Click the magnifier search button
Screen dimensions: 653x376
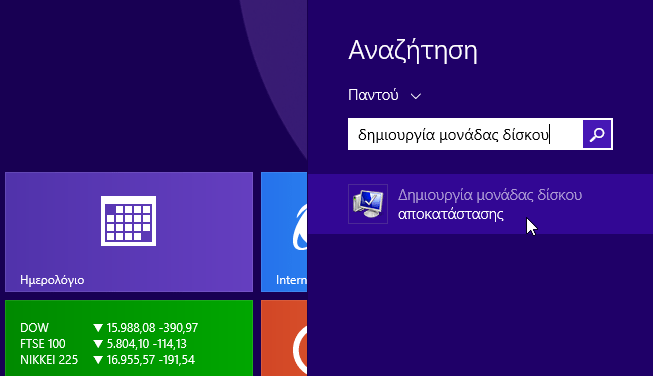point(597,134)
